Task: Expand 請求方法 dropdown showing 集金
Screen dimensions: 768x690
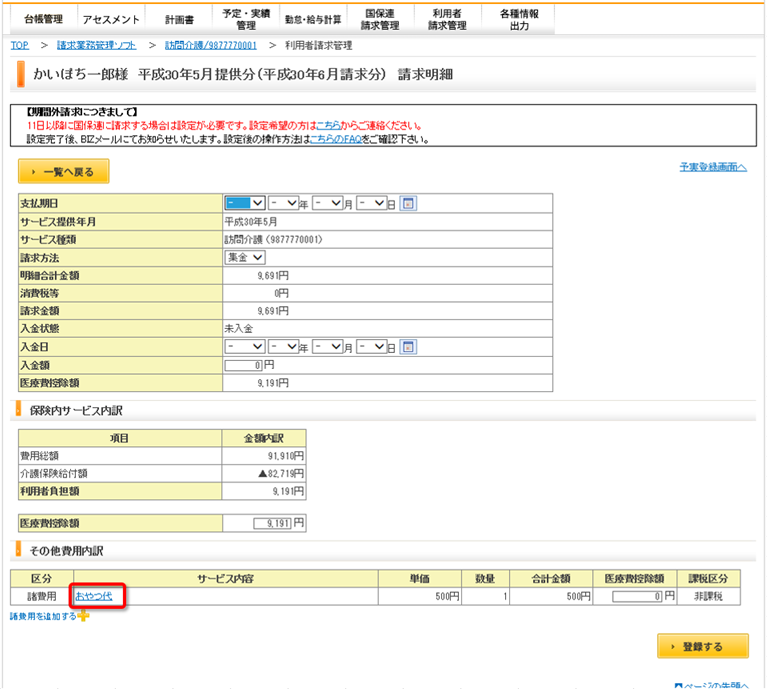Action: pos(245,257)
